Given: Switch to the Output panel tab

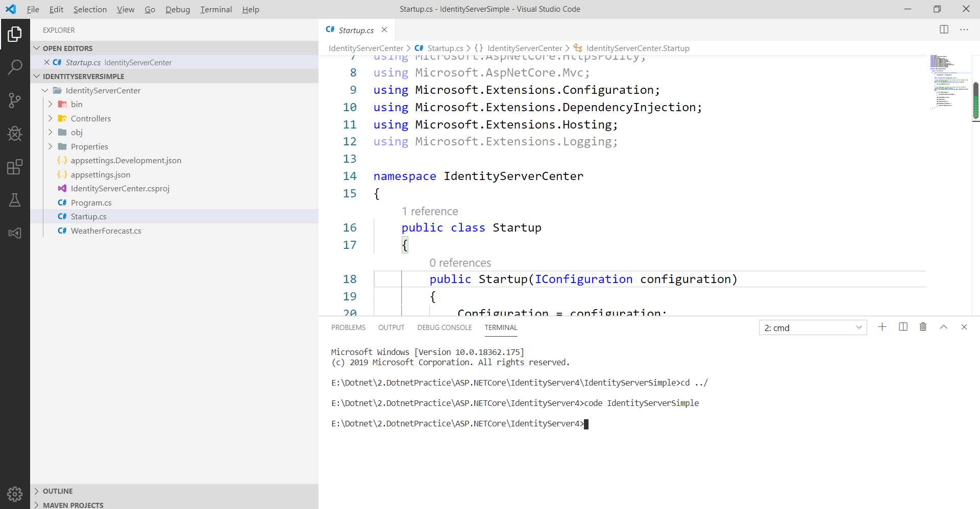Looking at the screenshot, I should click(391, 327).
